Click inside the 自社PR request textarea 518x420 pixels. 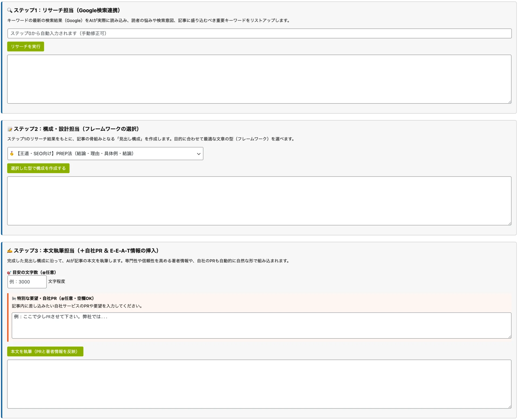[x=261, y=326]
